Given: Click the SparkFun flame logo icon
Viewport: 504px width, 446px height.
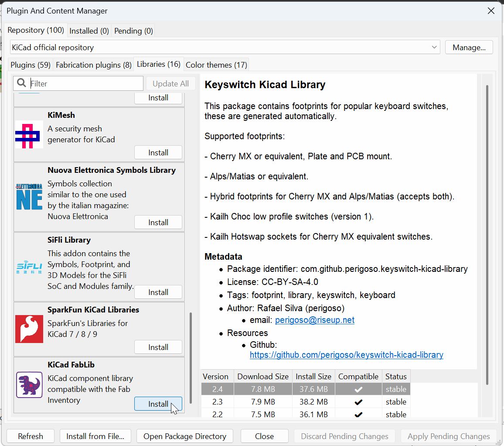Looking at the screenshot, I should [29, 329].
